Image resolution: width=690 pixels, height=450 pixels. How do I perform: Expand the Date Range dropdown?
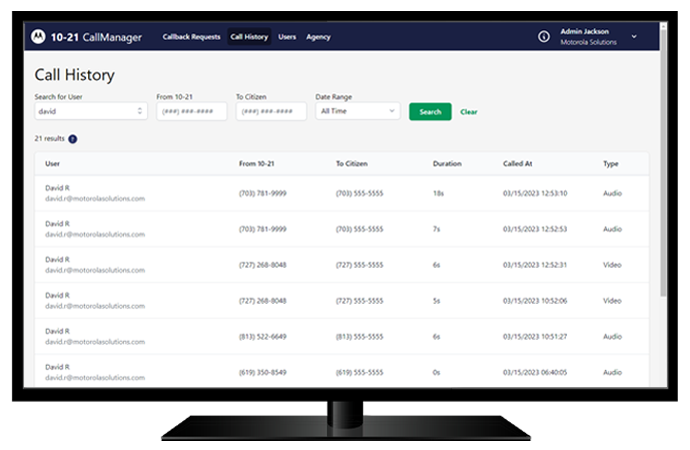click(357, 112)
